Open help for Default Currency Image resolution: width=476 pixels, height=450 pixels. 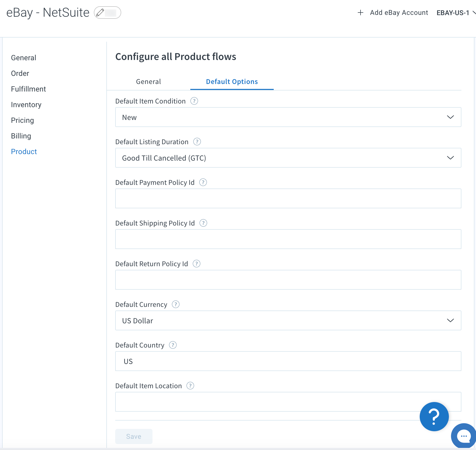pos(176,304)
